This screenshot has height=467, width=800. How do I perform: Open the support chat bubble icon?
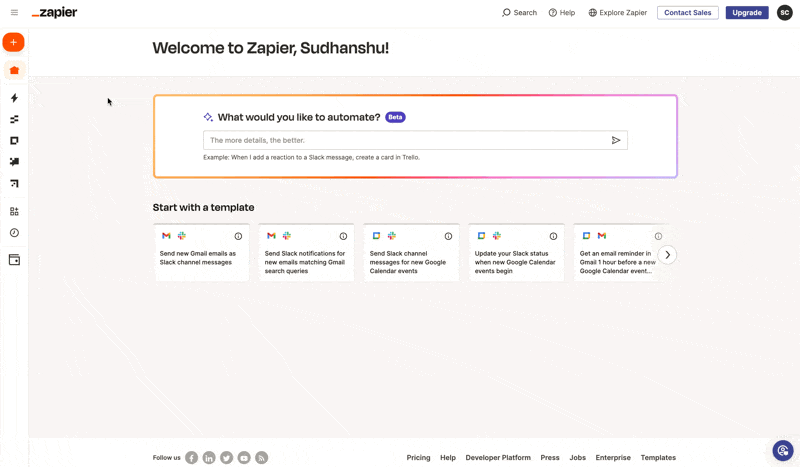[x=783, y=451]
